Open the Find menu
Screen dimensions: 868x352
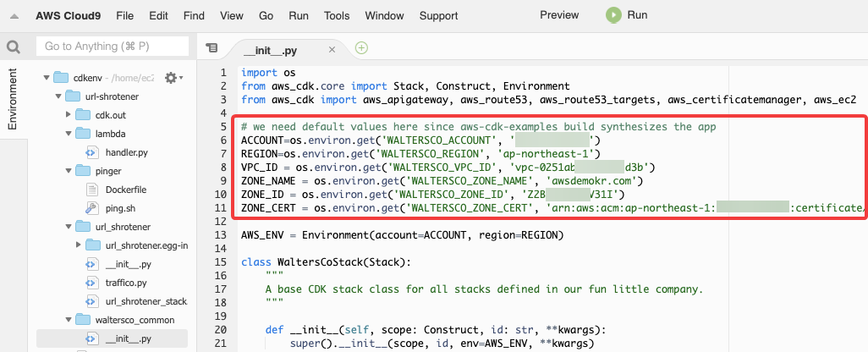click(194, 16)
